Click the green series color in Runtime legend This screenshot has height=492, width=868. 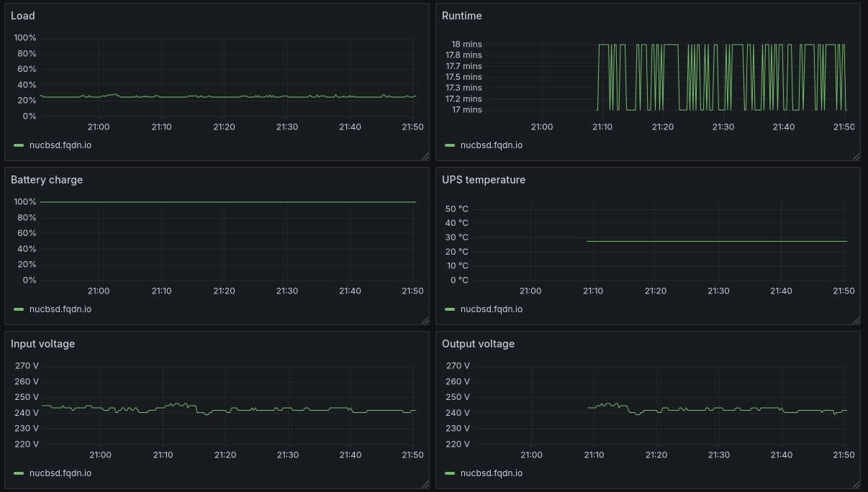click(450, 145)
